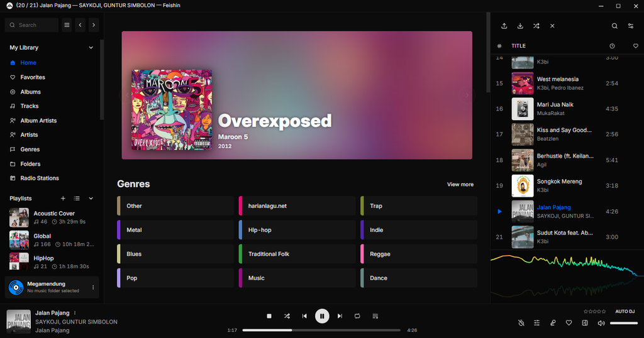Collapse the Playlists section chevron
The image size is (644, 338).
pos(91,199)
